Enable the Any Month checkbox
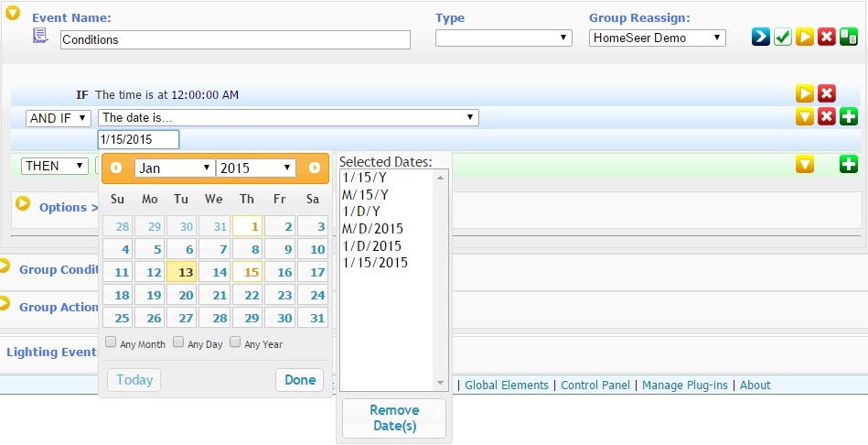868x445 pixels. click(x=111, y=343)
